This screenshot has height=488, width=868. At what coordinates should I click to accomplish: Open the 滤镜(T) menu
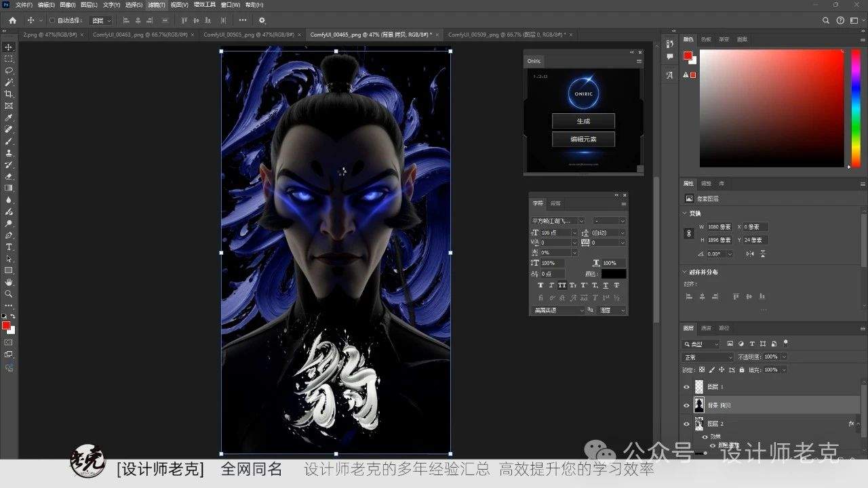click(x=157, y=5)
